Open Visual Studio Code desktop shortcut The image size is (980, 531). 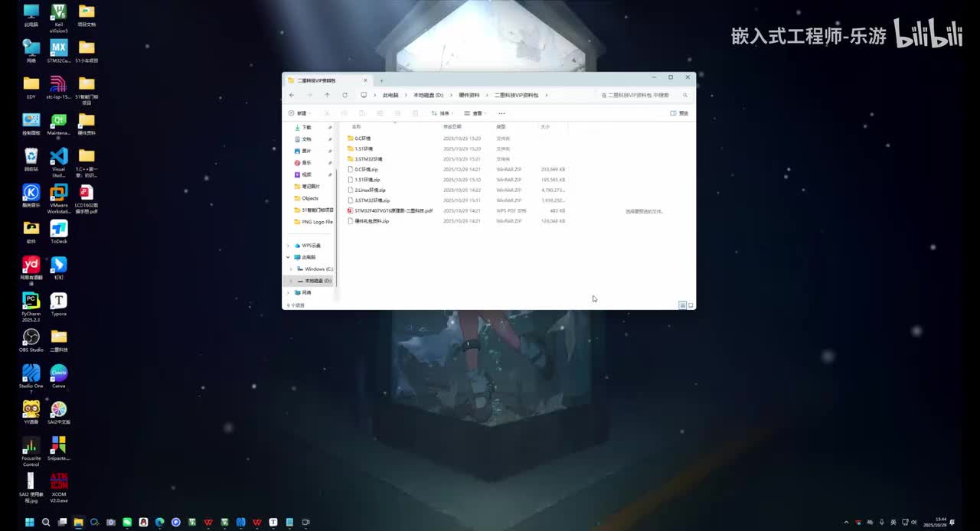59,161
